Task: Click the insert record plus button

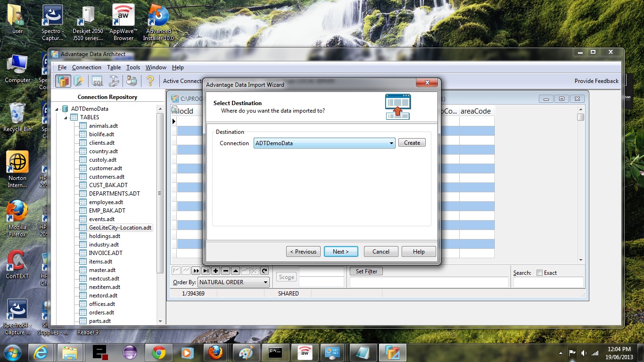Action: (215, 271)
